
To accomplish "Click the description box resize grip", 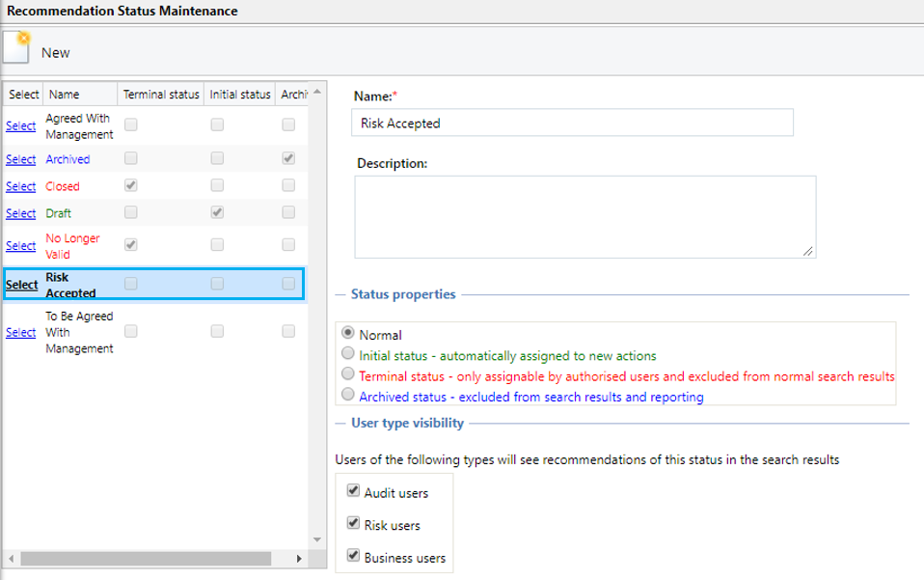I will (x=808, y=251).
